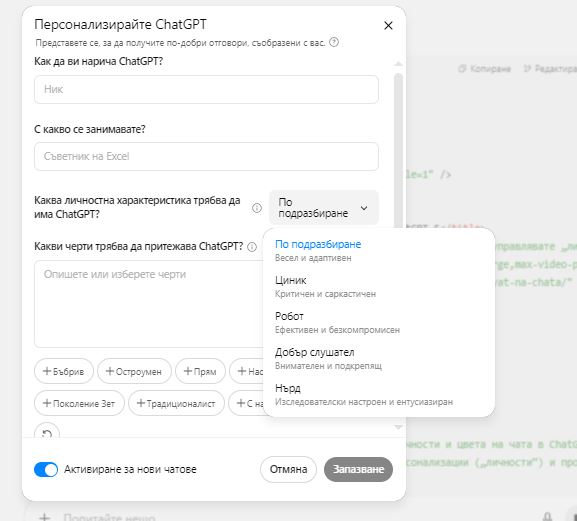The height and width of the screenshot is (521, 577).
Task: Add the Традиционалист trait chip
Action: coord(176,403)
